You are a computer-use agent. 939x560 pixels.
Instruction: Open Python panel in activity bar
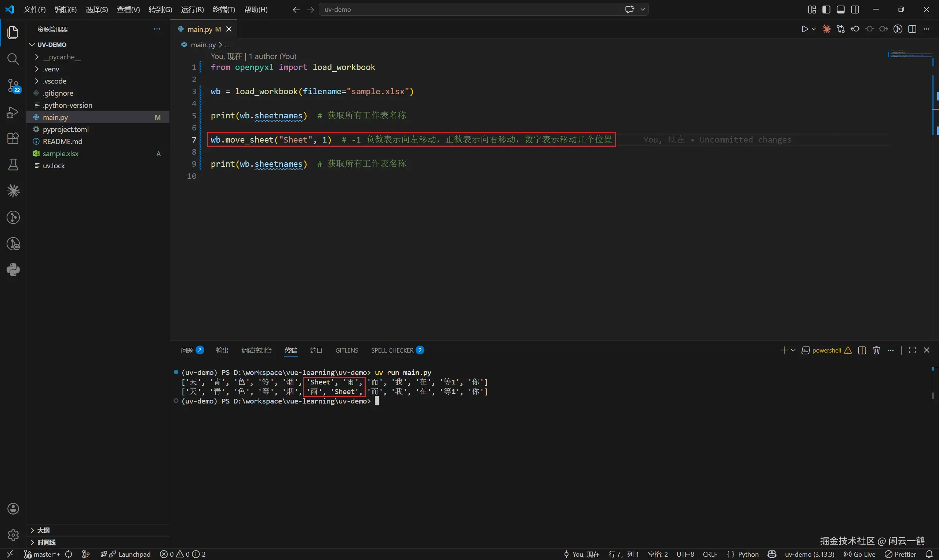pyautogui.click(x=13, y=270)
